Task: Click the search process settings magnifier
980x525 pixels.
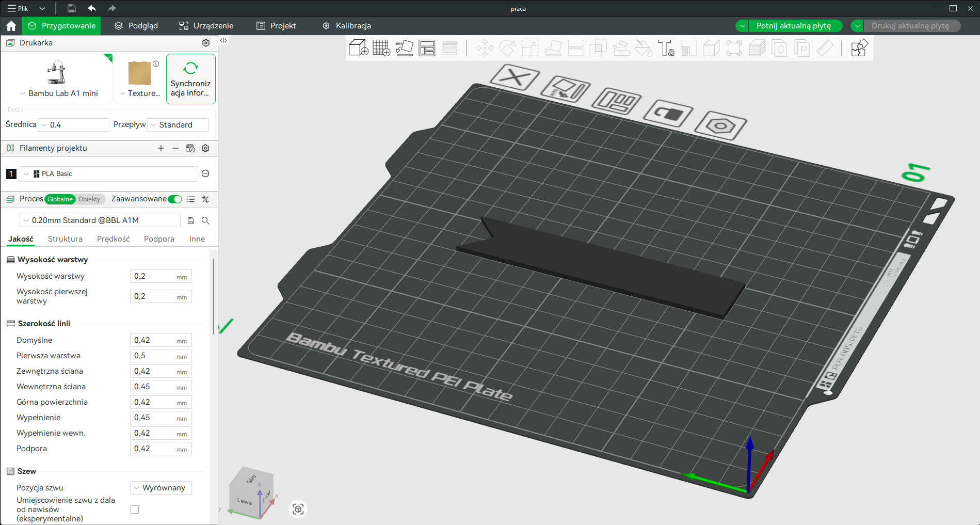Action: [x=205, y=220]
